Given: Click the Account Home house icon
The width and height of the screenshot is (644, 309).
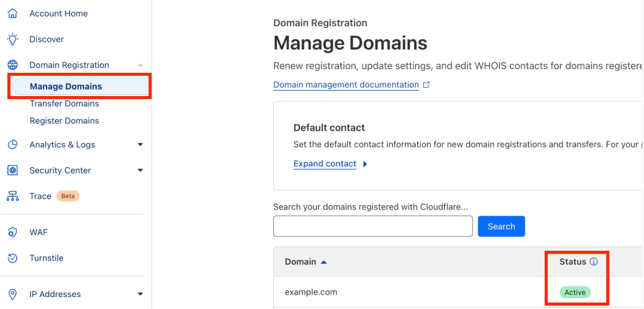Looking at the screenshot, I should point(13,13).
